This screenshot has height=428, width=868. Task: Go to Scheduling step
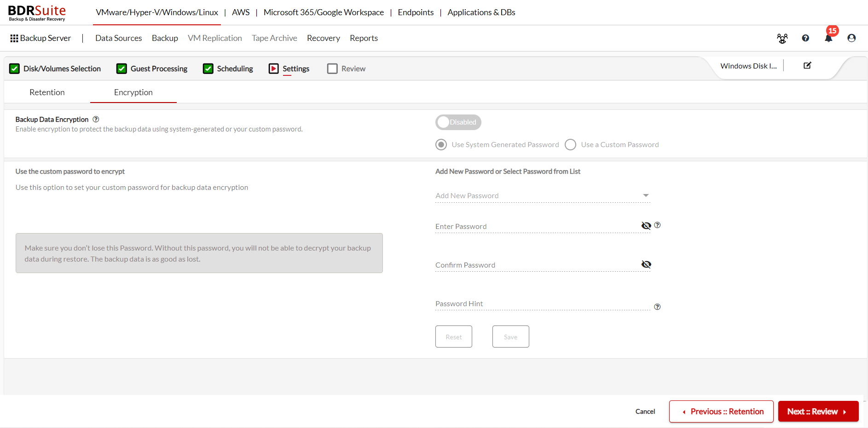[x=228, y=69]
